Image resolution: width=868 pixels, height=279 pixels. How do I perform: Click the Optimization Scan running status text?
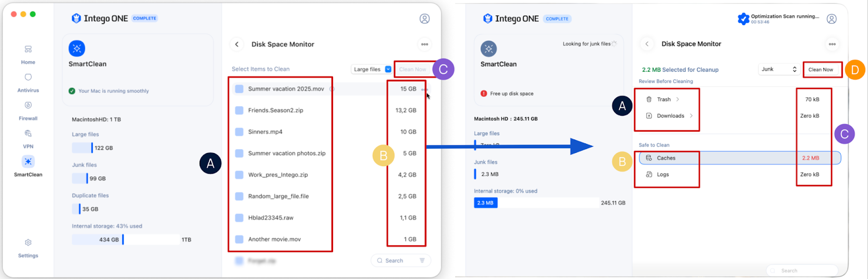click(785, 16)
